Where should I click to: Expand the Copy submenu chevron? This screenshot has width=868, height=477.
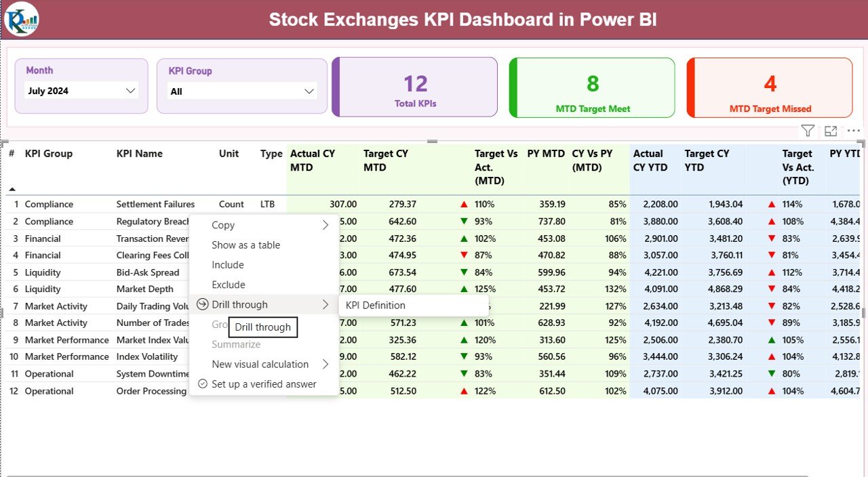[x=326, y=225]
